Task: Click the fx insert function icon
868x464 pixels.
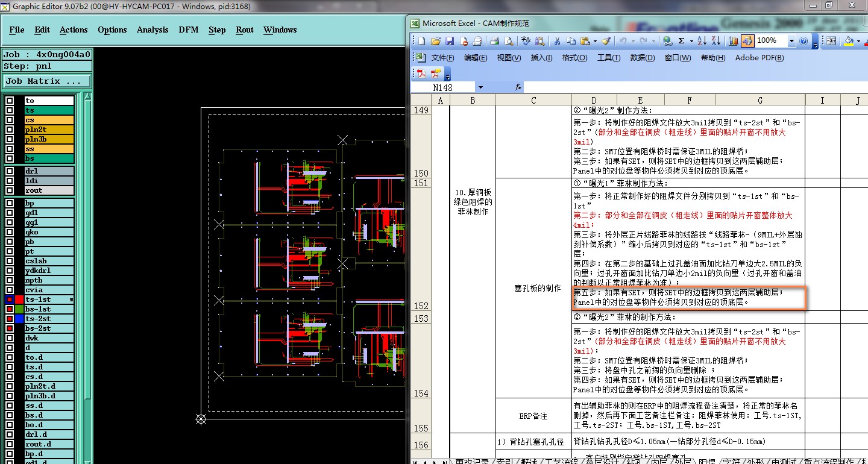Action: point(518,87)
